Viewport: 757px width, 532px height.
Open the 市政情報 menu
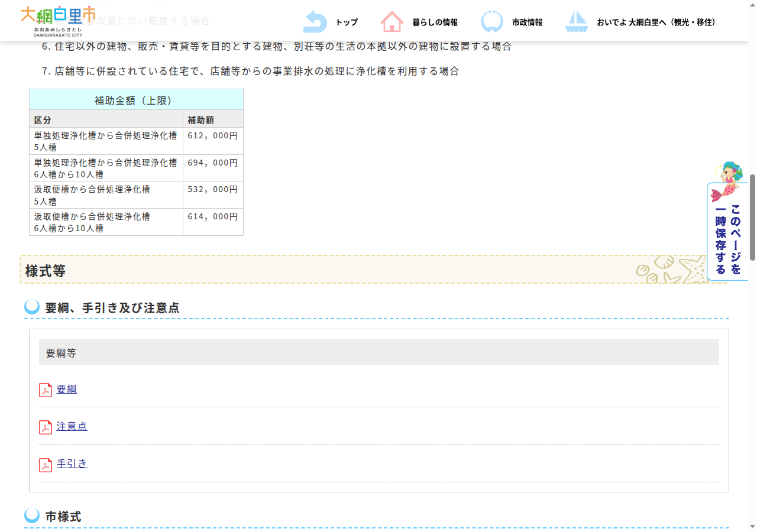[527, 22]
